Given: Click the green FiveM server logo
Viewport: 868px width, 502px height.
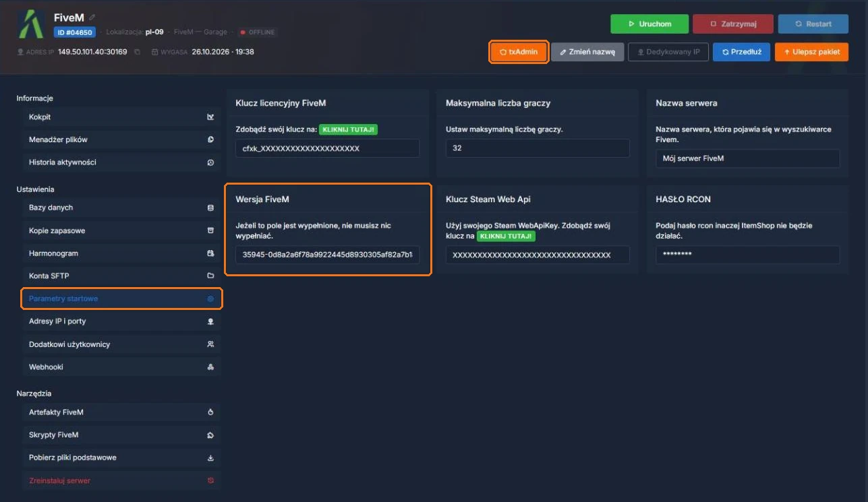Looking at the screenshot, I should tap(31, 24).
